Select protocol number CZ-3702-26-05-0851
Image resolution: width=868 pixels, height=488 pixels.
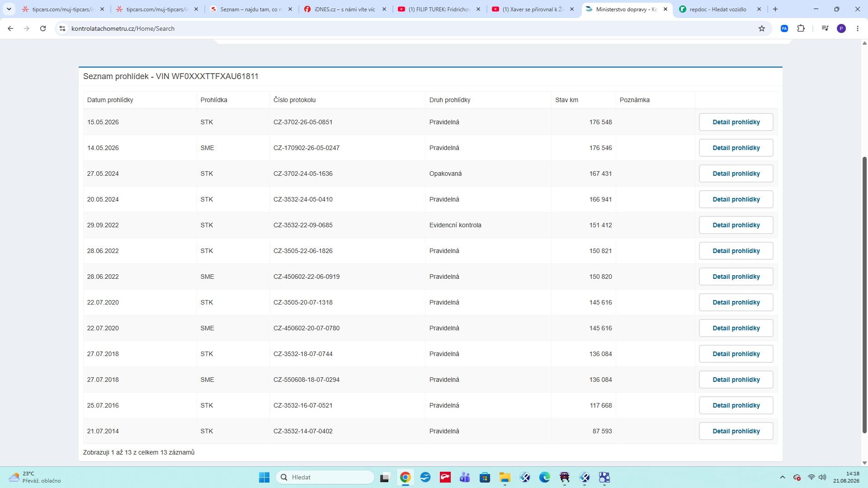(x=303, y=122)
